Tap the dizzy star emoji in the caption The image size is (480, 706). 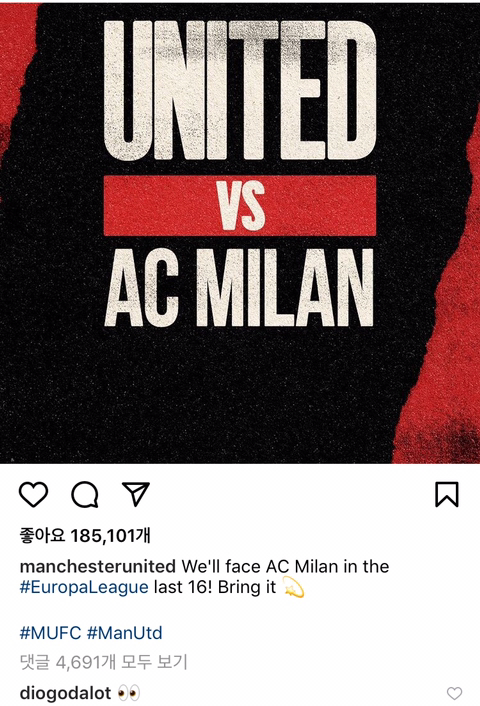[x=294, y=588]
